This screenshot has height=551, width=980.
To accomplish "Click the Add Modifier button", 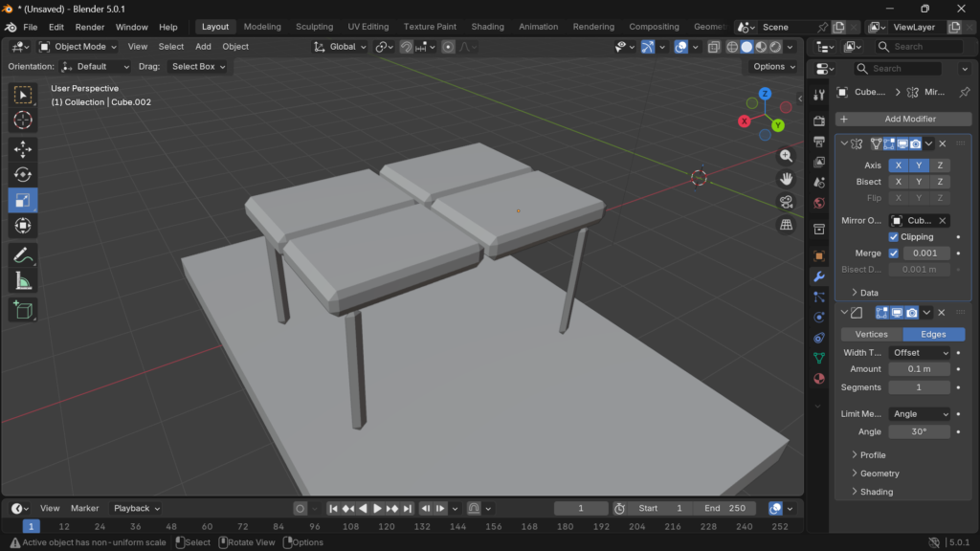I will [x=901, y=119].
